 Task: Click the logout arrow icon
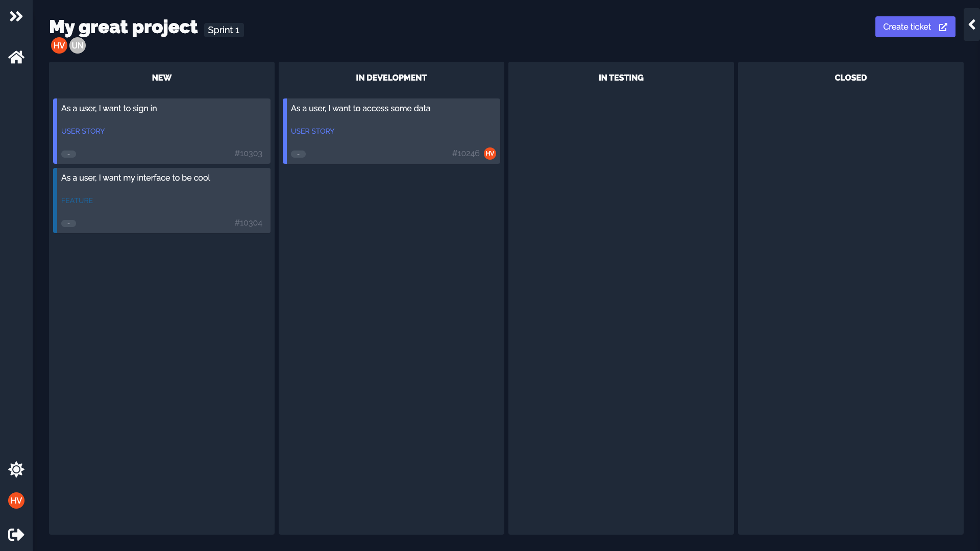tap(16, 534)
